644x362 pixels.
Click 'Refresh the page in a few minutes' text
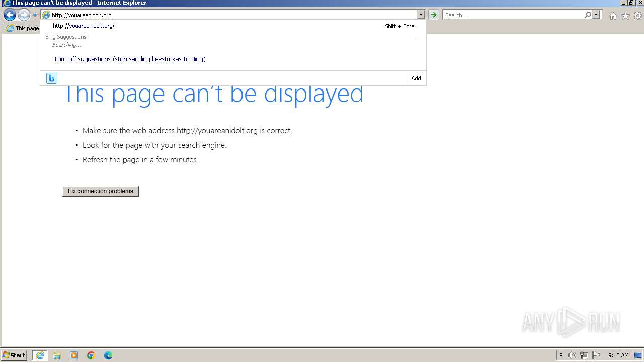coord(140,160)
